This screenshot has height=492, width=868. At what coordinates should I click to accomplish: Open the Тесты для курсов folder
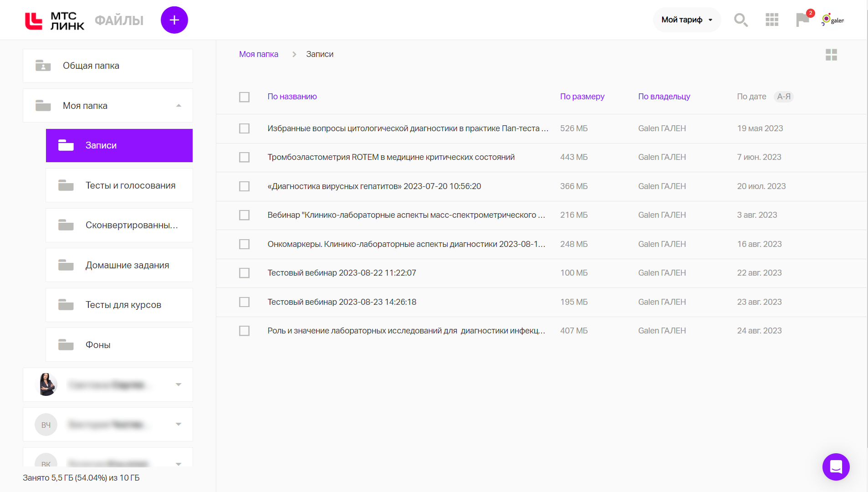coord(119,305)
